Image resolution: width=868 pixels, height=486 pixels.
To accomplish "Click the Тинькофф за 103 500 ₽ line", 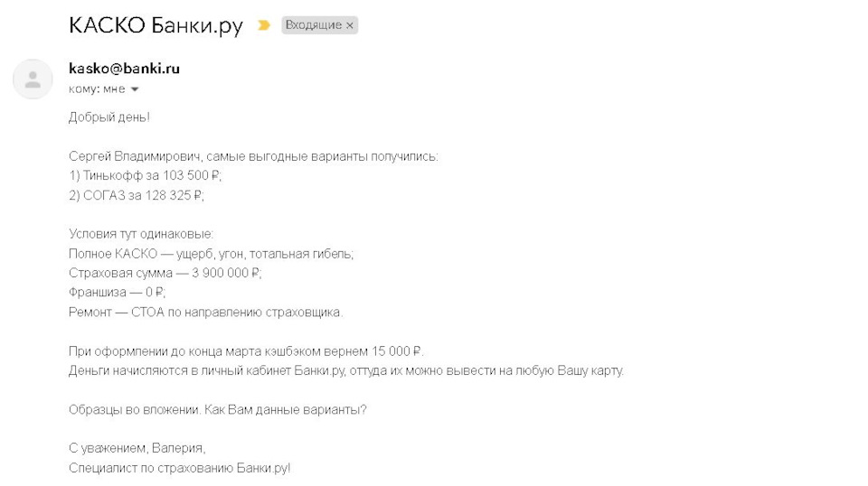I will 145,175.
